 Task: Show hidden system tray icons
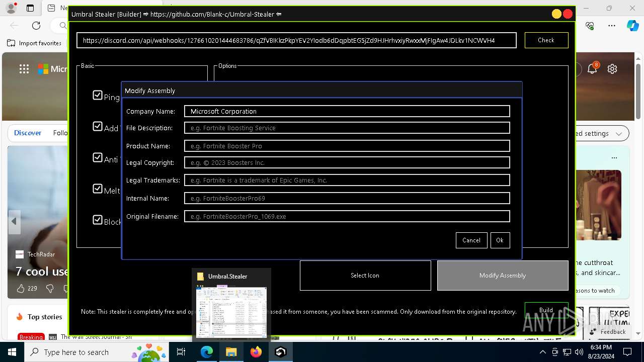point(542,352)
